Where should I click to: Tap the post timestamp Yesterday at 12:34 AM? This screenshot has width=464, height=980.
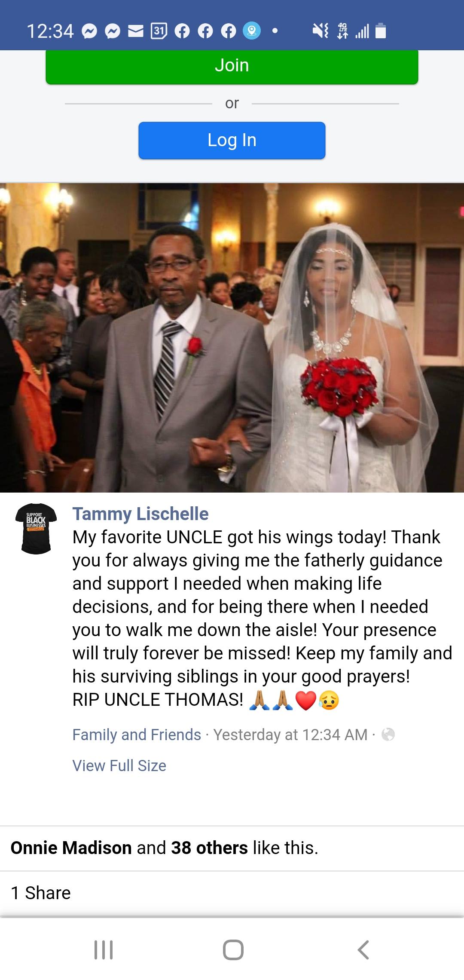[x=290, y=735]
